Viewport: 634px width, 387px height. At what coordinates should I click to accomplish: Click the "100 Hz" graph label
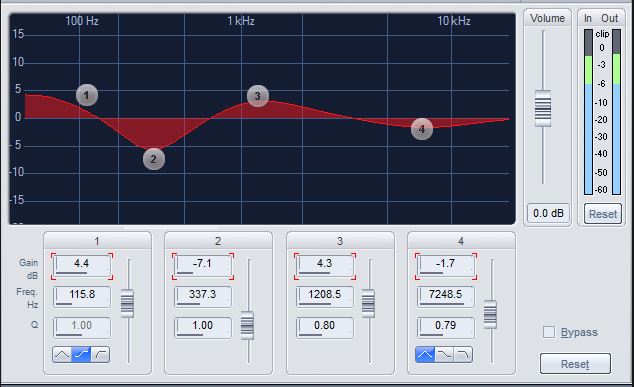82,21
